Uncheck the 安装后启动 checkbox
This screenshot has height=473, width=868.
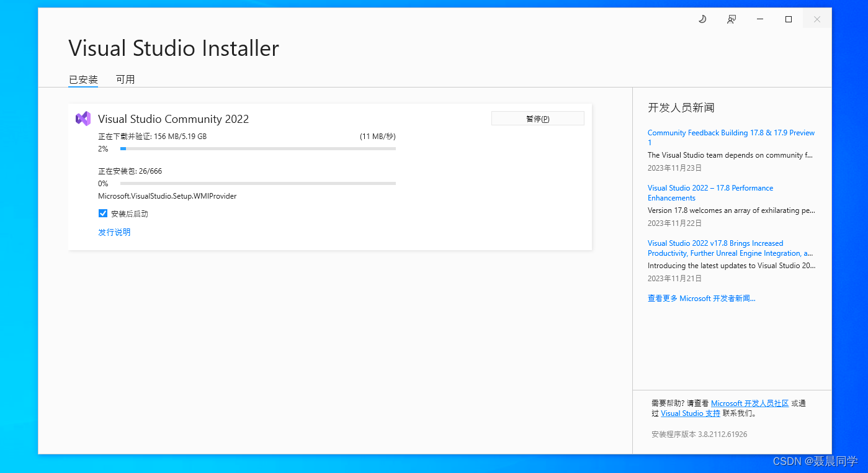coord(103,213)
